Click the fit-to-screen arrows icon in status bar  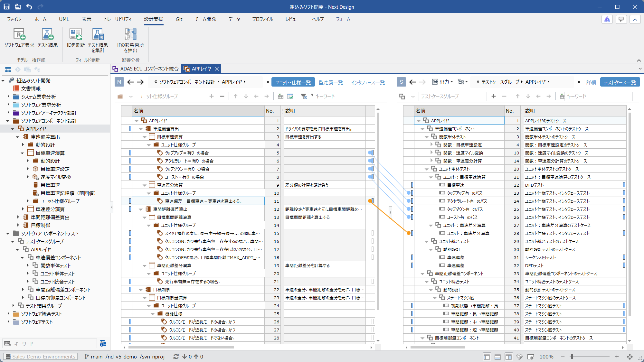[x=630, y=357]
